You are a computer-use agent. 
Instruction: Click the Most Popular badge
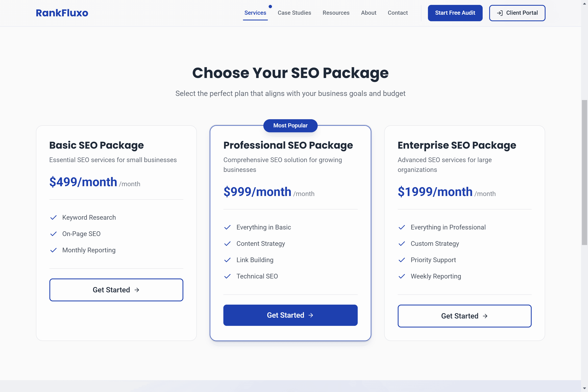(290, 126)
